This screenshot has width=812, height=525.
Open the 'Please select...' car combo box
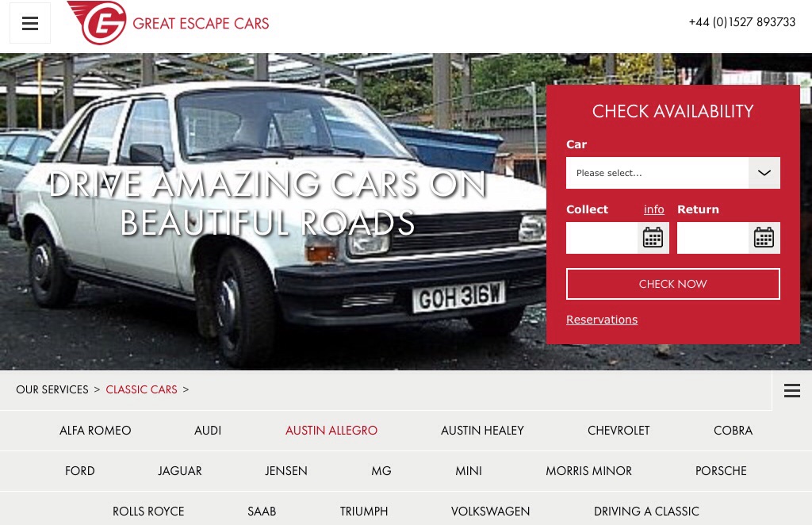[x=672, y=173]
